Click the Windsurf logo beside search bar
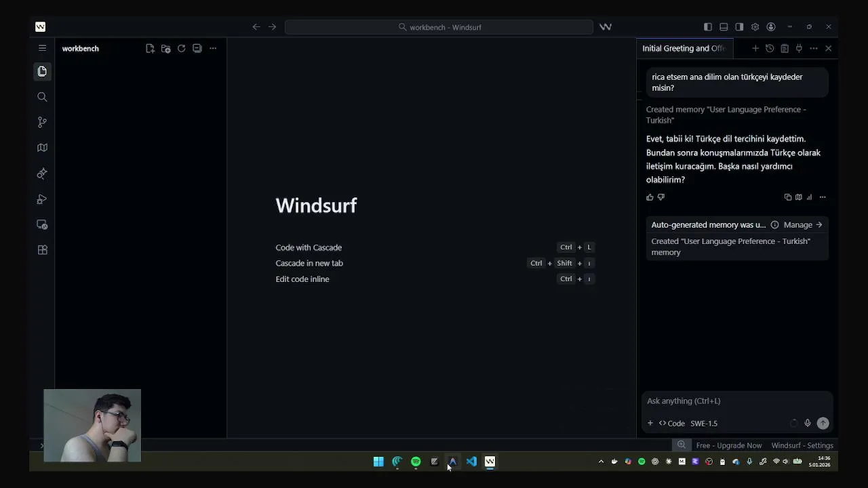 pyautogui.click(x=606, y=27)
